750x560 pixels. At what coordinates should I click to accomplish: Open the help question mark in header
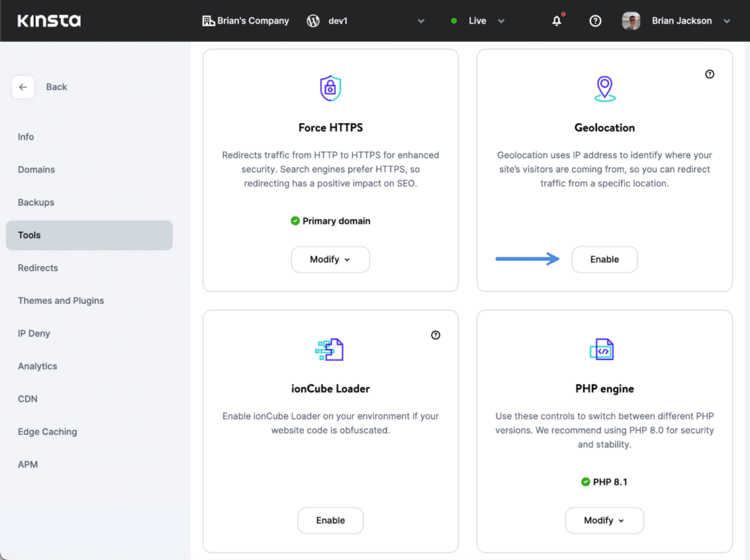pos(595,20)
